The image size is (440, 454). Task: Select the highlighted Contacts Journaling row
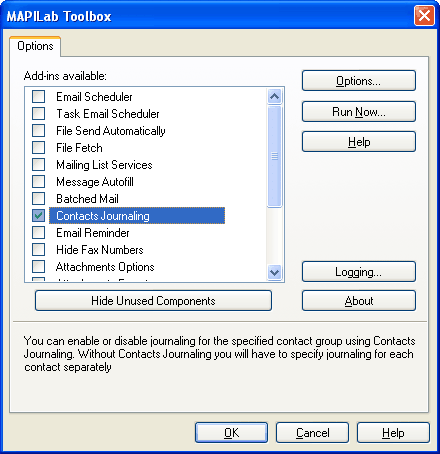(x=137, y=216)
